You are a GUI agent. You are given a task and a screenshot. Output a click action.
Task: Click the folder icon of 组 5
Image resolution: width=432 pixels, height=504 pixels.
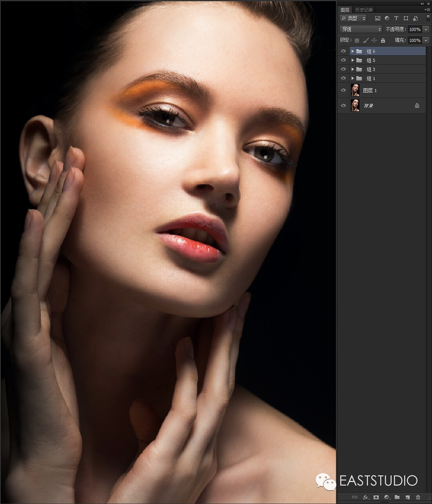359,60
